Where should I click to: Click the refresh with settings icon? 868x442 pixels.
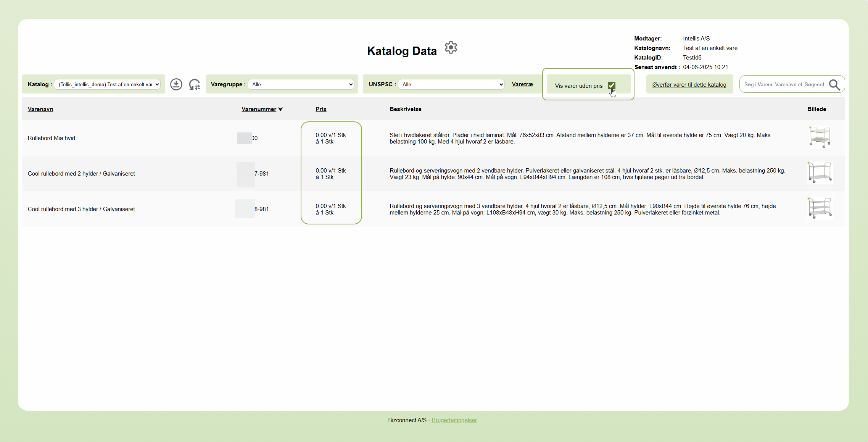[x=195, y=84]
